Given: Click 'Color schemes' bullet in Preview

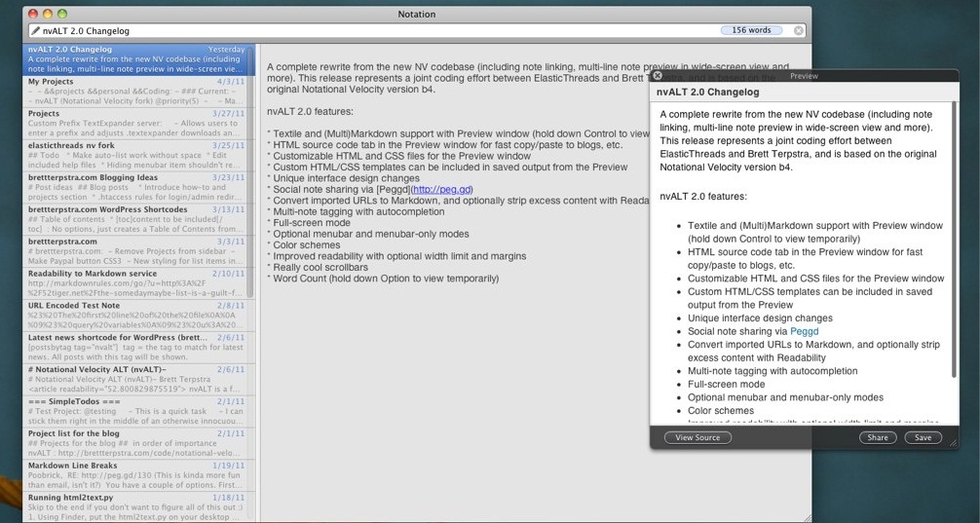Looking at the screenshot, I should (x=721, y=411).
